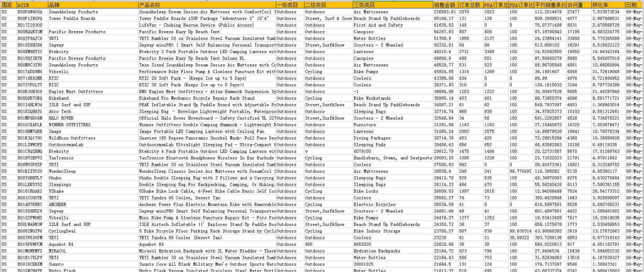Click product cell Pacific Breeze Easy Up Beach Tent Deluxe XL
This screenshot has height=272, width=644.
(207, 58)
